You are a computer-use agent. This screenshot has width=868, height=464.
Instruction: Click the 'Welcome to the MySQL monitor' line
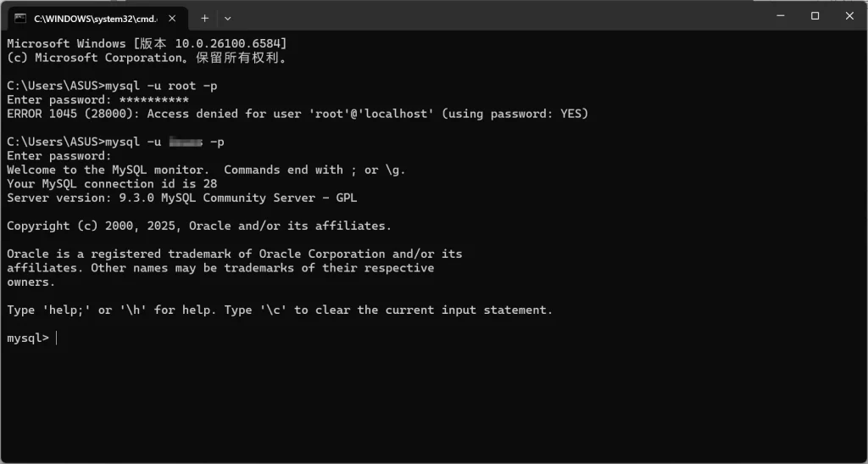(206, 170)
